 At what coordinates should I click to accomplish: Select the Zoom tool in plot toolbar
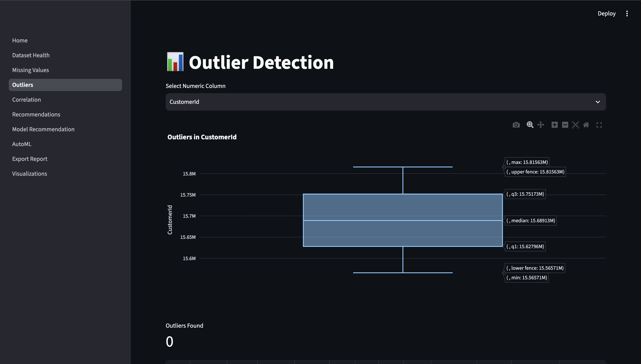(530, 125)
